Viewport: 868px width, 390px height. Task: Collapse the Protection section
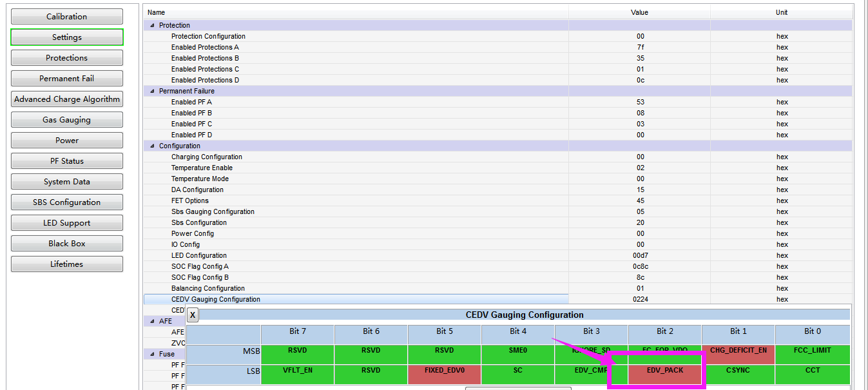[x=152, y=25]
